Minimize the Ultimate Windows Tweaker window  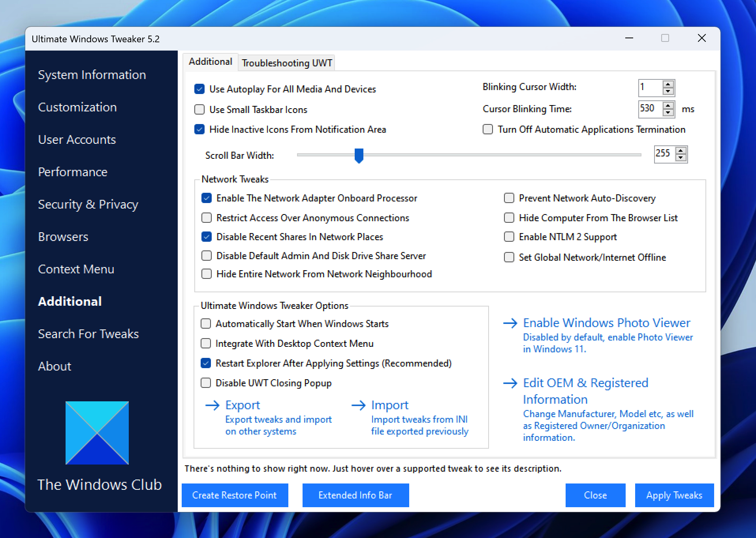tap(630, 38)
